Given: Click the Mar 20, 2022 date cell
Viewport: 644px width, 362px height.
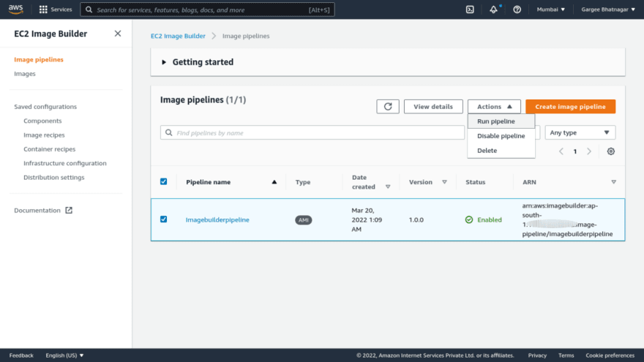Looking at the screenshot, I should click(x=367, y=219).
